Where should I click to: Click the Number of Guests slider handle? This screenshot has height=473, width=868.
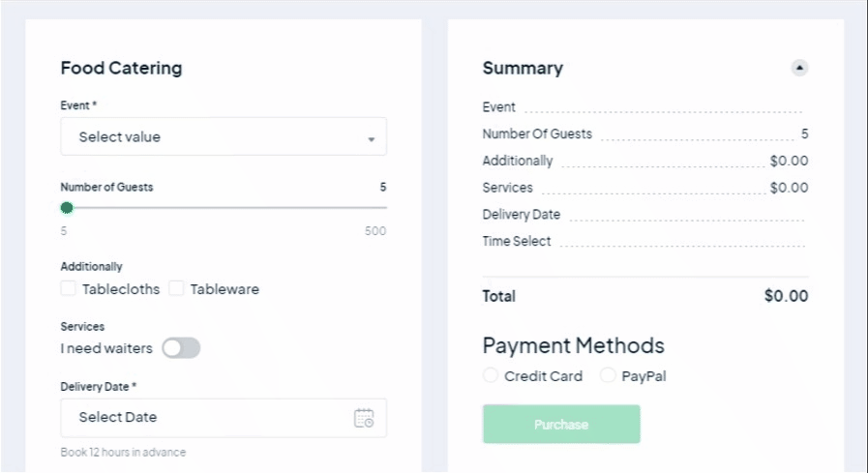tap(67, 208)
